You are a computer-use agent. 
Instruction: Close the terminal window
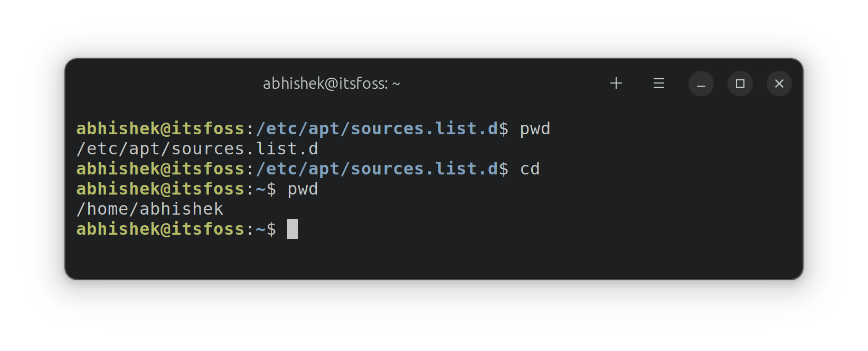point(779,83)
